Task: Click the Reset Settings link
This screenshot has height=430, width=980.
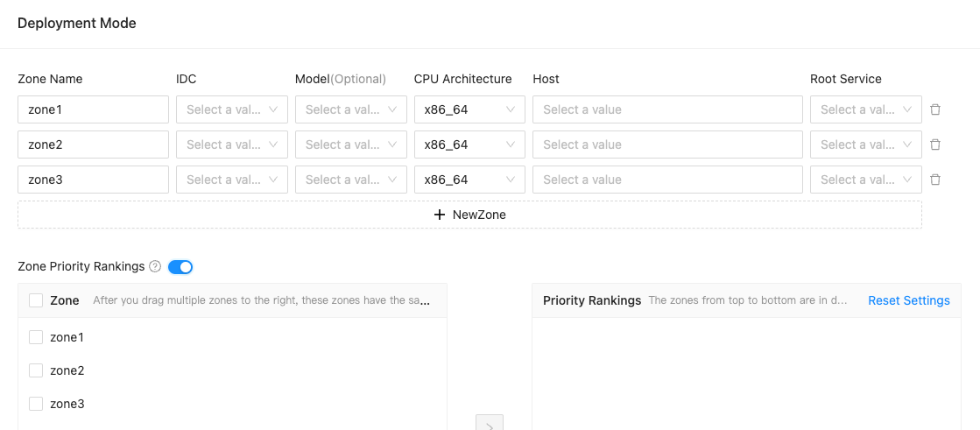Action: 909,300
